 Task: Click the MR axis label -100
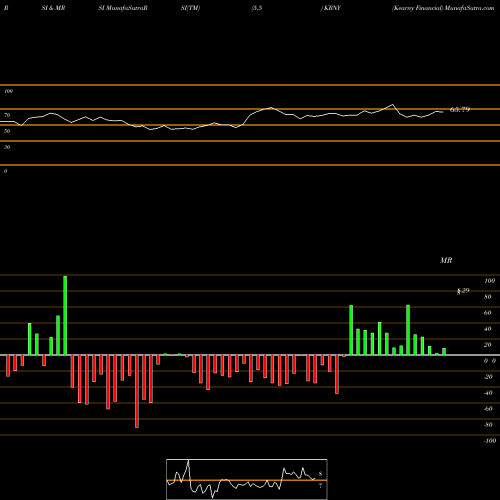[x=490, y=441]
